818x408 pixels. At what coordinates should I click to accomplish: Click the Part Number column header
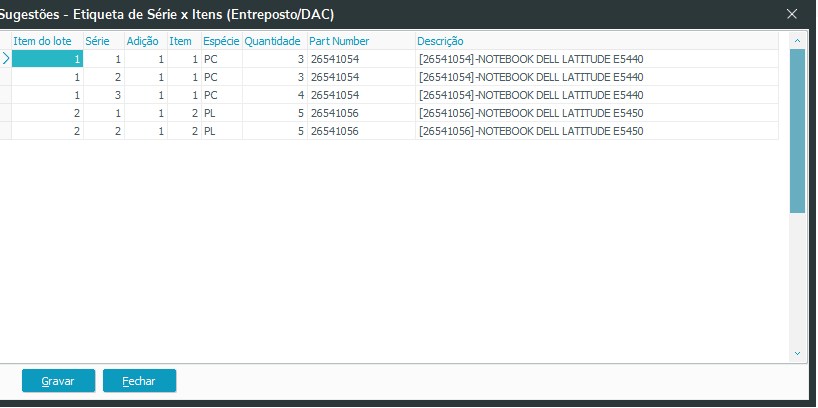(362, 41)
